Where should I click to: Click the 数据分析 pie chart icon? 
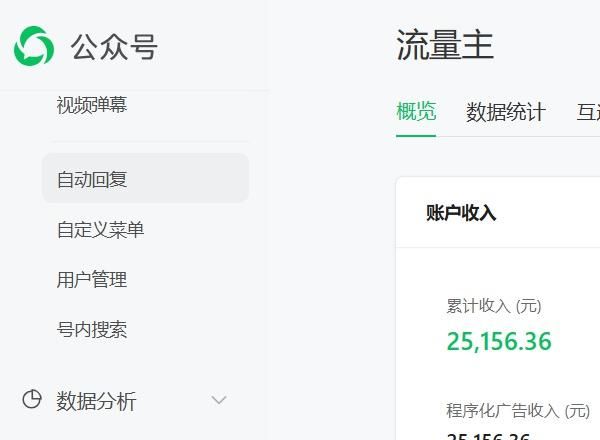tap(32, 400)
